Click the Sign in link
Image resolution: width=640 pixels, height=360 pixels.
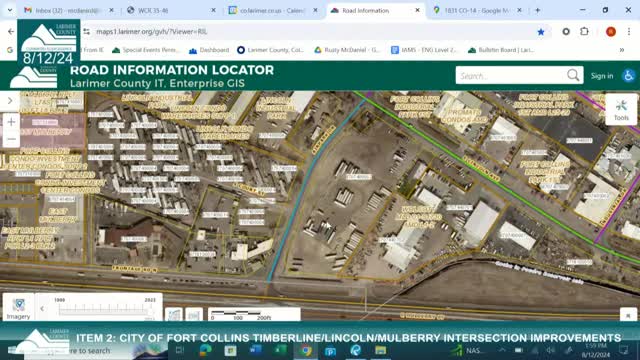pos(602,76)
